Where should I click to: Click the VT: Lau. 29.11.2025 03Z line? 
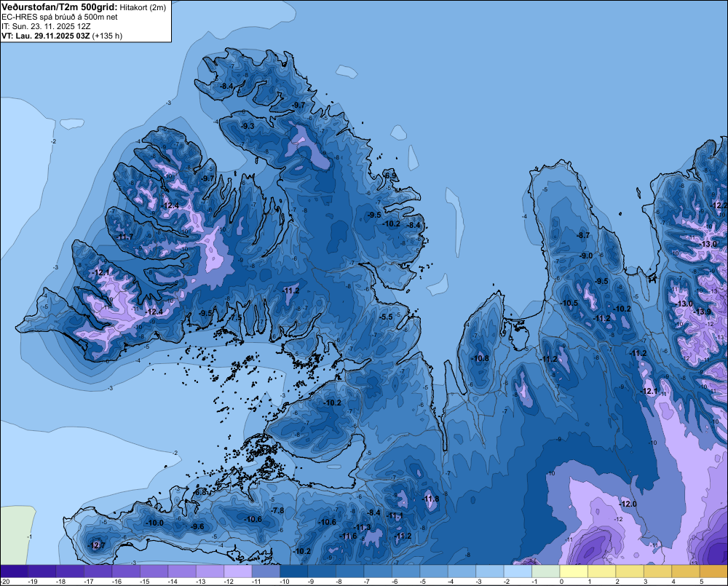click(x=45, y=36)
